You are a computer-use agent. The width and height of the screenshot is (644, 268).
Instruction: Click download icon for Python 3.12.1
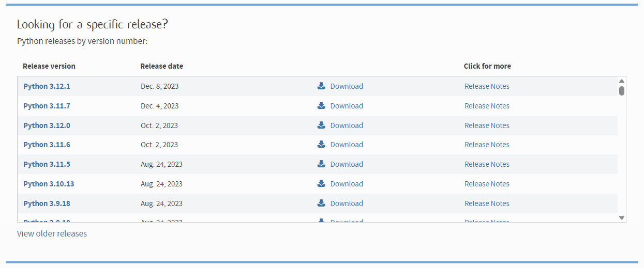(321, 86)
